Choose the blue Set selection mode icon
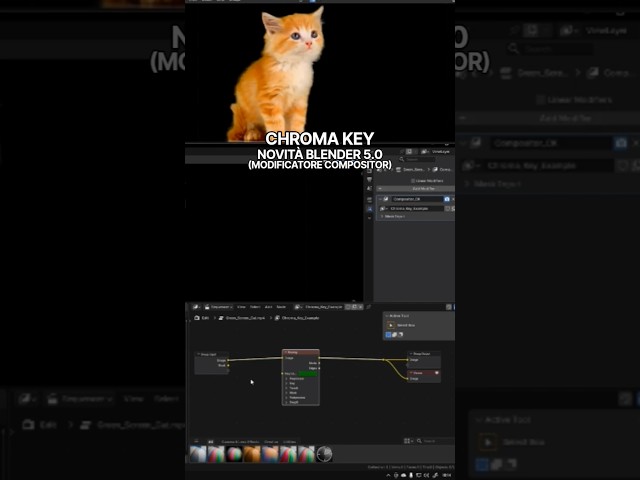Image resolution: width=640 pixels, height=480 pixels. pyautogui.click(x=388, y=335)
